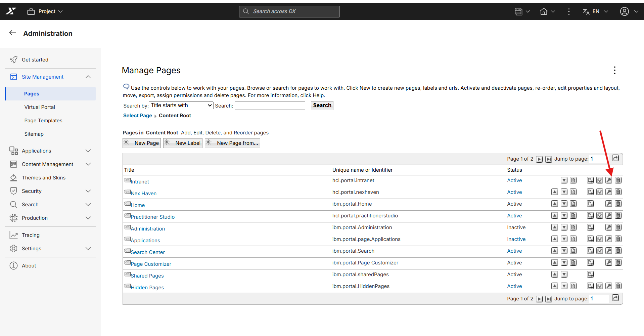Click edit layout icon for Nex Haven row

click(600, 192)
